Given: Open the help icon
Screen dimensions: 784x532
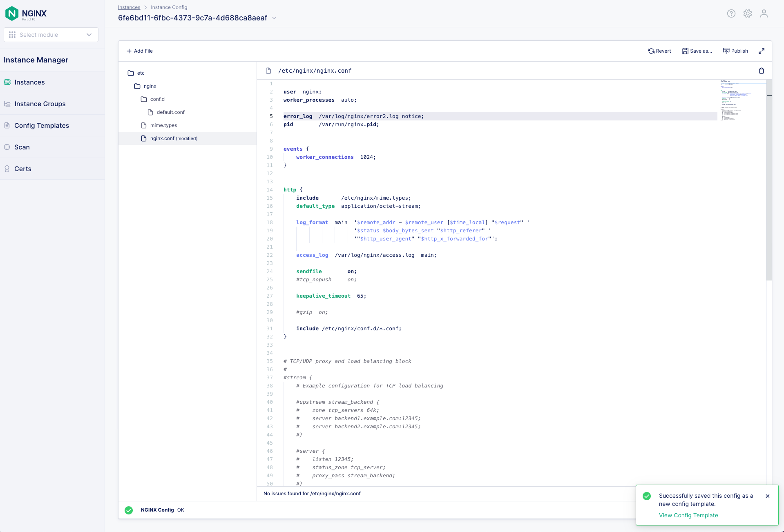Looking at the screenshot, I should click(x=731, y=13).
